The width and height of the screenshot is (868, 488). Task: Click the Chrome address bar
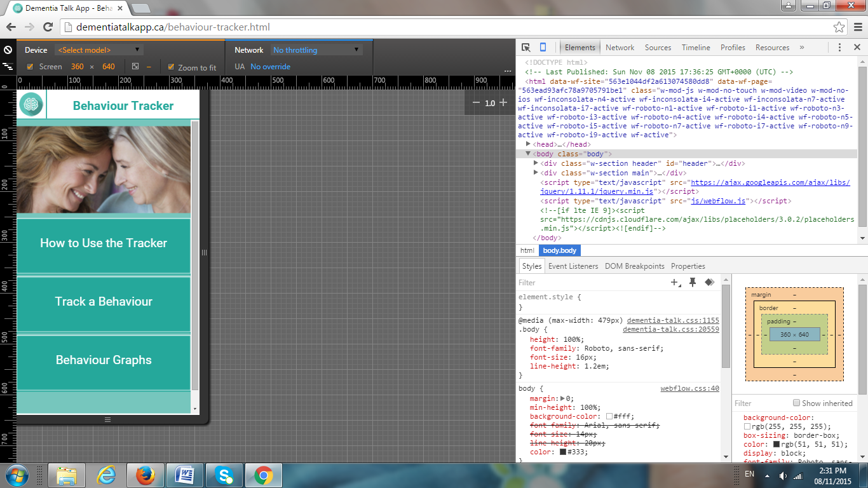(x=445, y=27)
